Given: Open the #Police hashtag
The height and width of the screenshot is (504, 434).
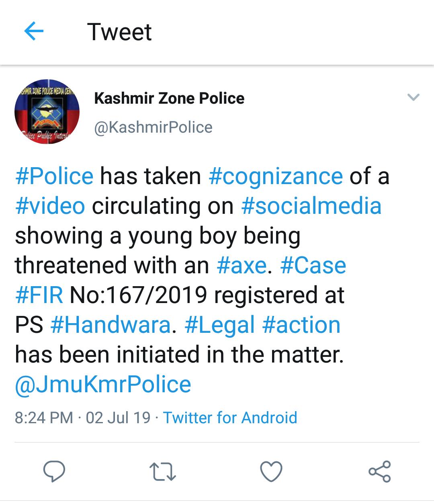Looking at the screenshot, I should [54, 176].
